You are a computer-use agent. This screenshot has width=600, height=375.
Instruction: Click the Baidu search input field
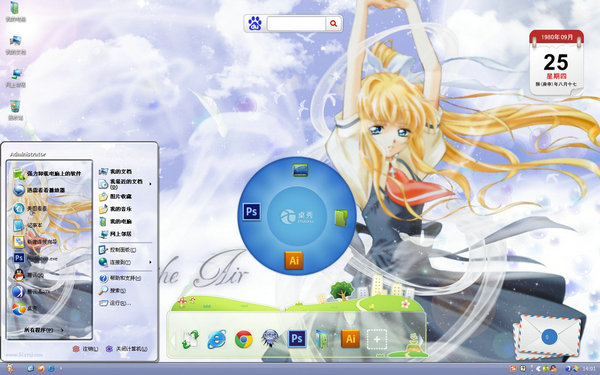click(296, 24)
